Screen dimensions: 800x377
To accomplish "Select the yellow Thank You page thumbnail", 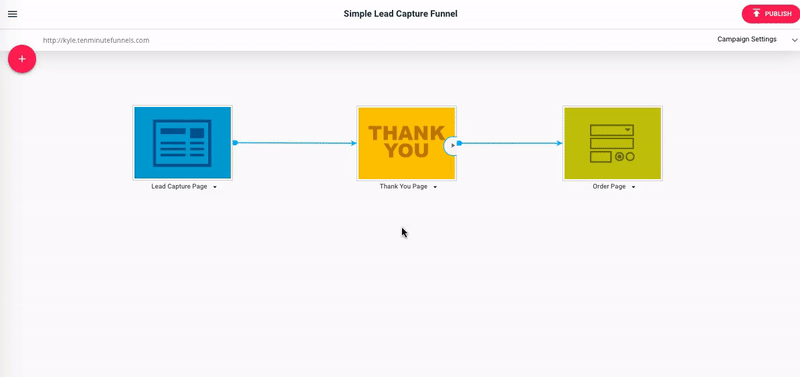I will pyautogui.click(x=407, y=143).
